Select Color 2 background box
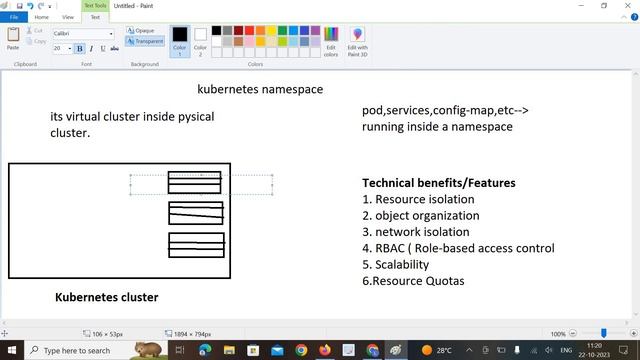This screenshot has width=640, height=360. pos(200,41)
